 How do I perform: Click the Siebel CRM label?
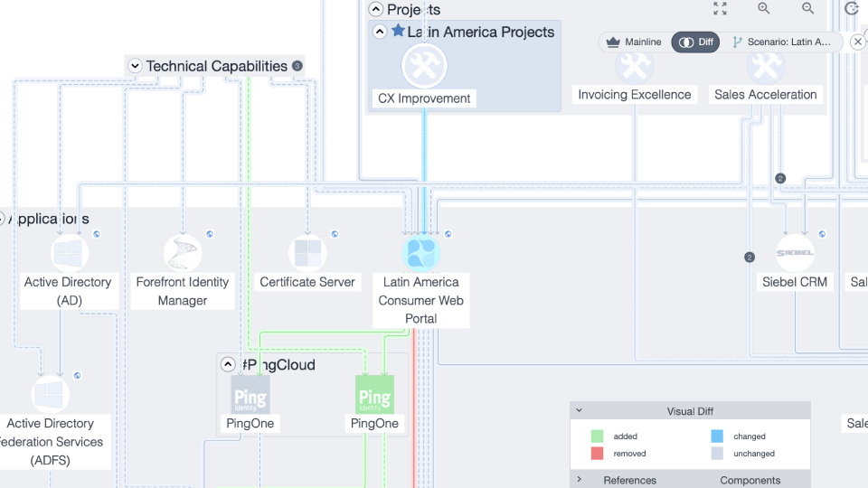click(x=795, y=282)
